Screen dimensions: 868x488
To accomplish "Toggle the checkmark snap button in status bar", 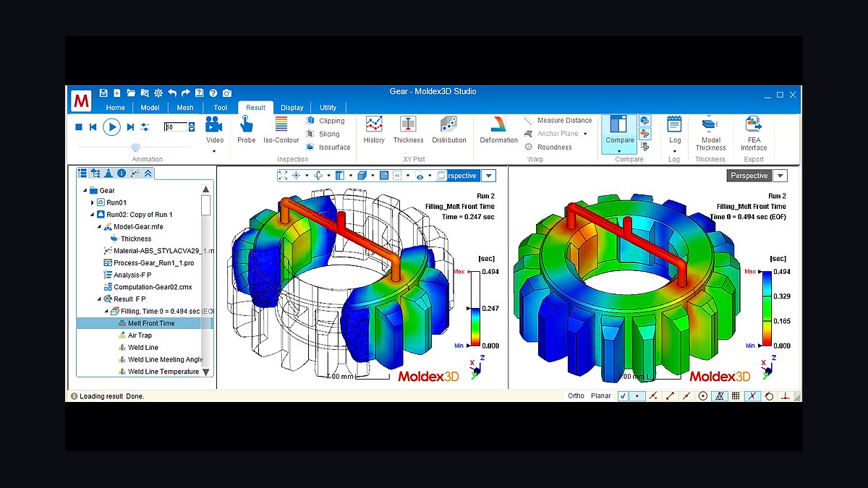I will pyautogui.click(x=624, y=396).
